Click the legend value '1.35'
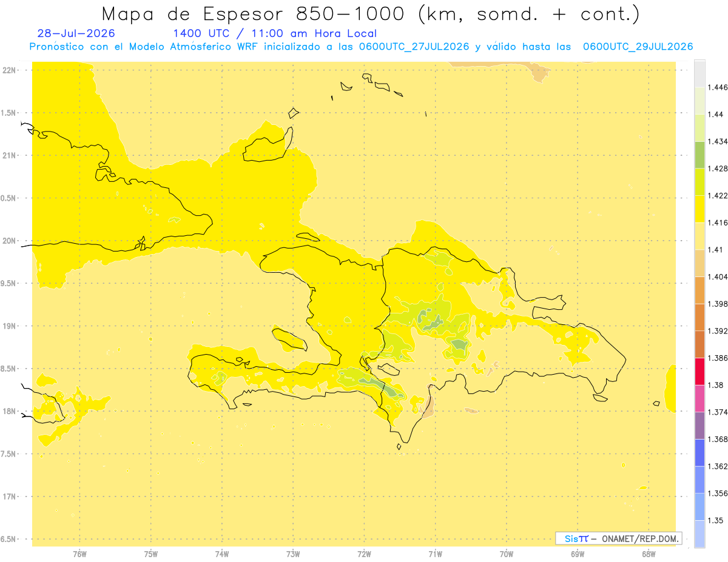 click(716, 520)
